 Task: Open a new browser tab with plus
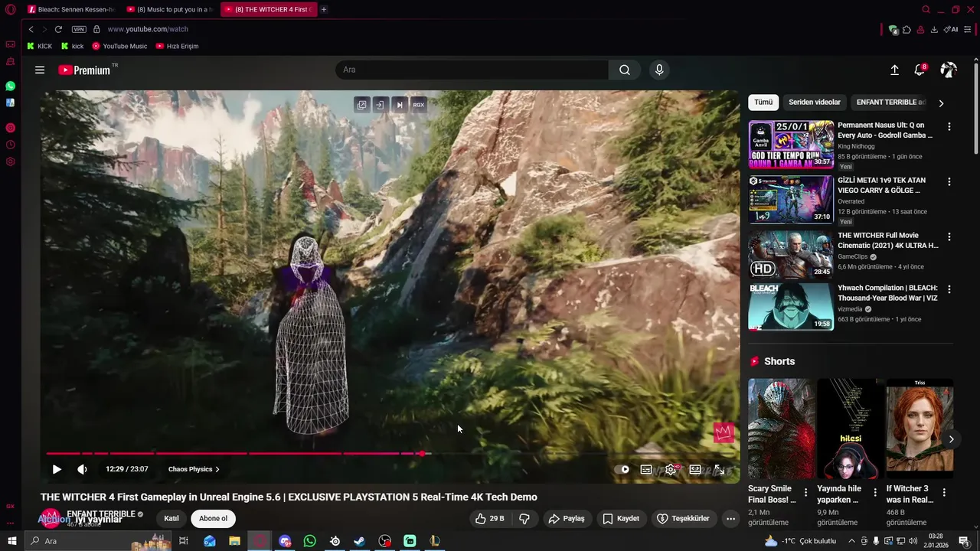click(x=324, y=9)
